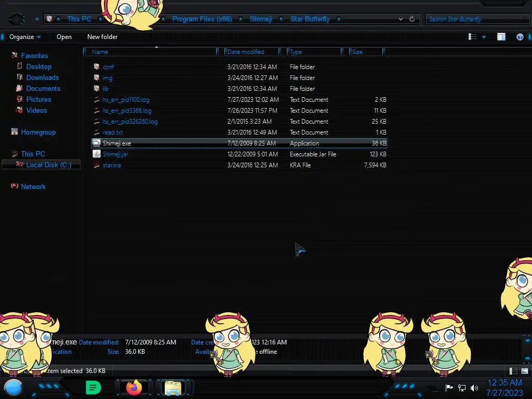Click the File Explorer taskbar icon
532x399 pixels.
point(172,388)
